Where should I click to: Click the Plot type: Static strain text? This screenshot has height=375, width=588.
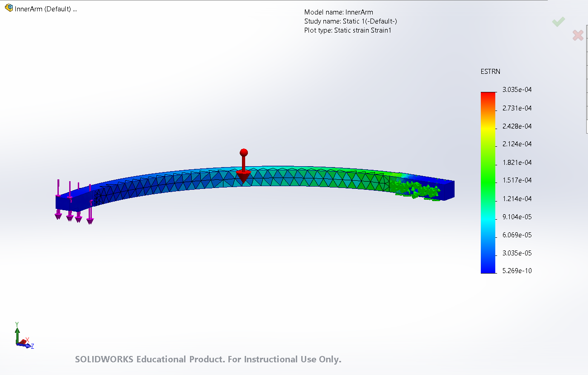click(347, 30)
